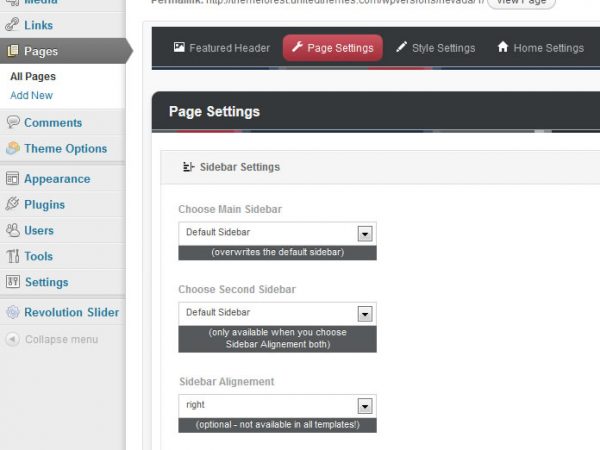
Task: Click the Tools wrench icon in sidebar
Action: (13, 256)
